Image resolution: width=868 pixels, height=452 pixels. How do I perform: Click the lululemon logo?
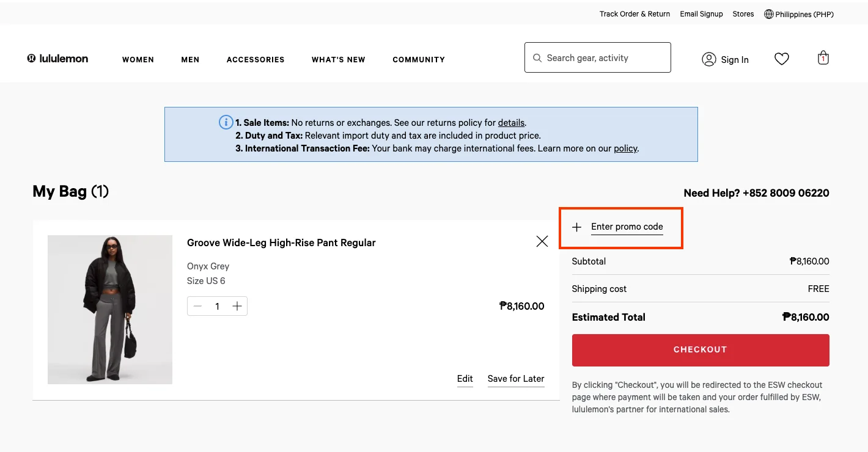[57, 59]
